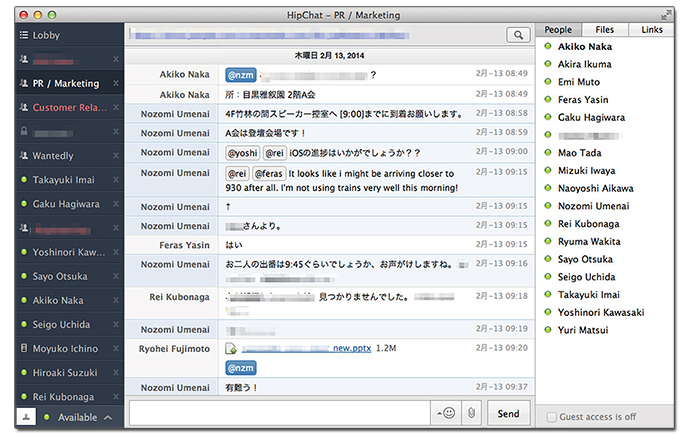
Task: Open the emoticon picker
Action: (x=446, y=413)
